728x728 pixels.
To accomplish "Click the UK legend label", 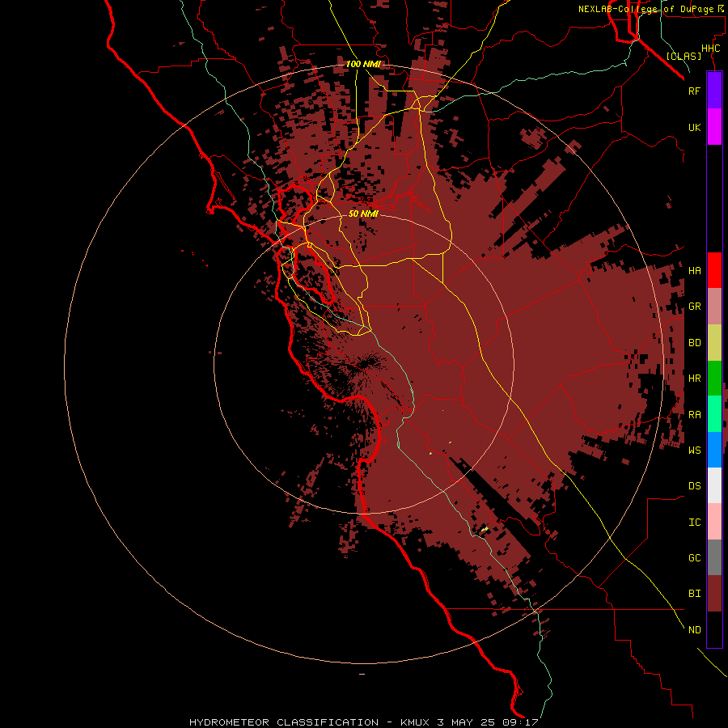I will 695,127.
